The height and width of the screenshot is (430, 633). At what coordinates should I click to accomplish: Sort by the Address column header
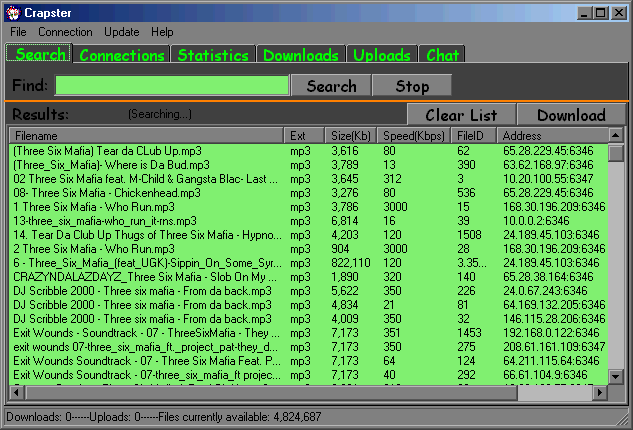[x=552, y=136]
